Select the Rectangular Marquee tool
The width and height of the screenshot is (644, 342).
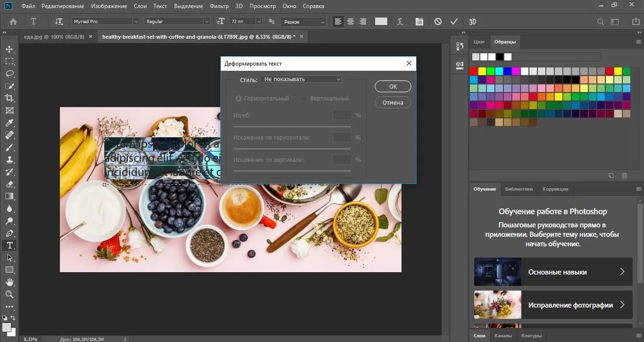tap(9, 61)
